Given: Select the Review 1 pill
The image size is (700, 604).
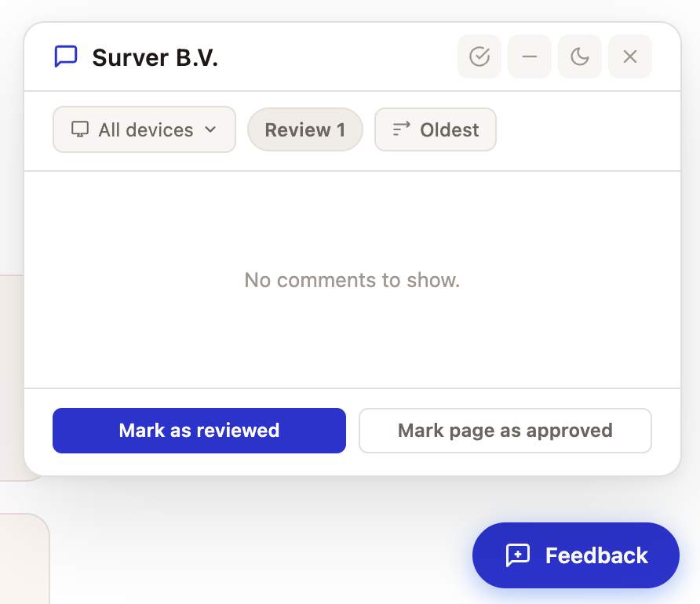Looking at the screenshot, I should click(x=305, y=129).
